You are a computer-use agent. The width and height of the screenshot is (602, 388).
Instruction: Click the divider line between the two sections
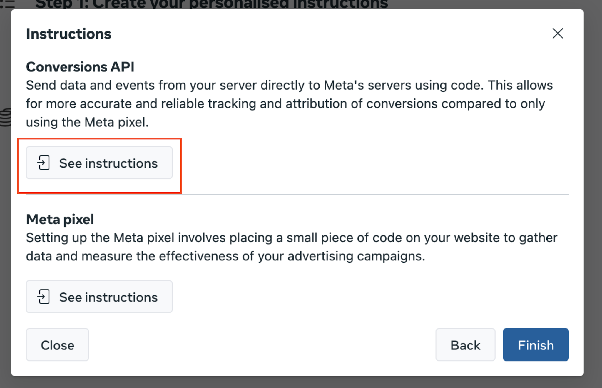pos(298,195)
